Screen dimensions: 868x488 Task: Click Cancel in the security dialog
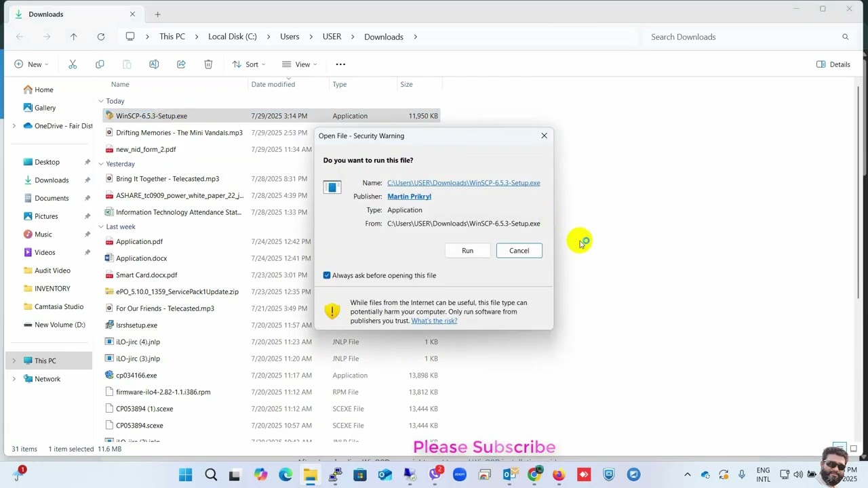[x=519, y=251]
